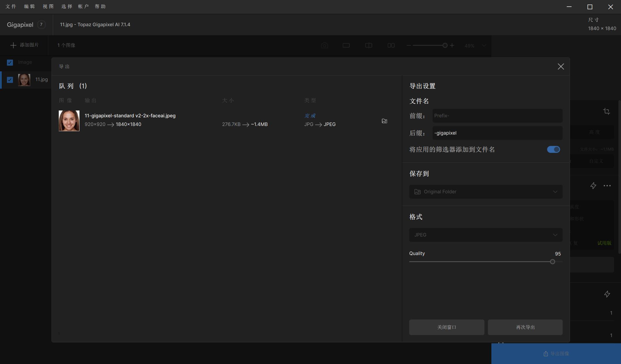Image resolution: width=621 pixels, height=364 pixels.
Task: Open the 编辑 menu
Action: coord(29,7)
